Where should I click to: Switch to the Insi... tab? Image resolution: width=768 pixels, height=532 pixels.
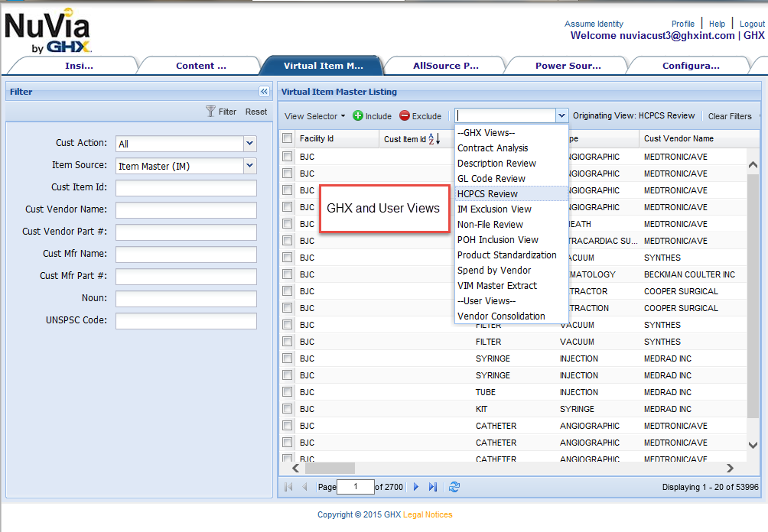click(79, 66)
